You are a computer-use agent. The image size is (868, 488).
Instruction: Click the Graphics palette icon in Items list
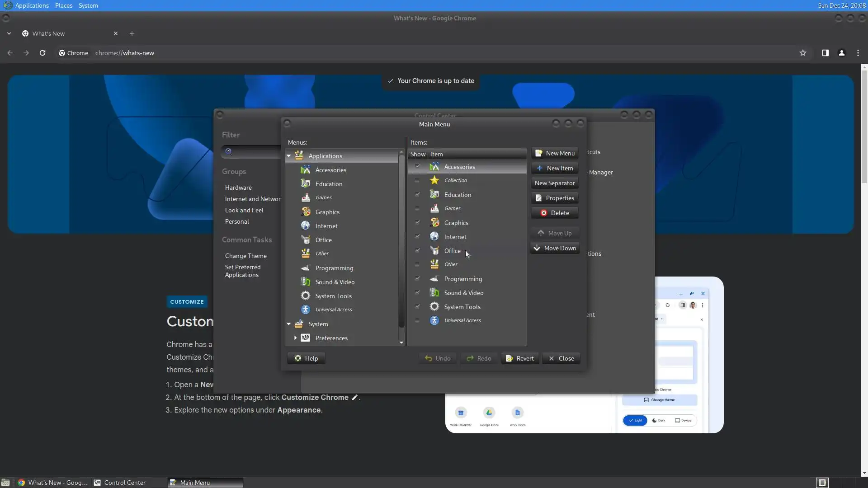pyautogui.click(x=434, y=223)
